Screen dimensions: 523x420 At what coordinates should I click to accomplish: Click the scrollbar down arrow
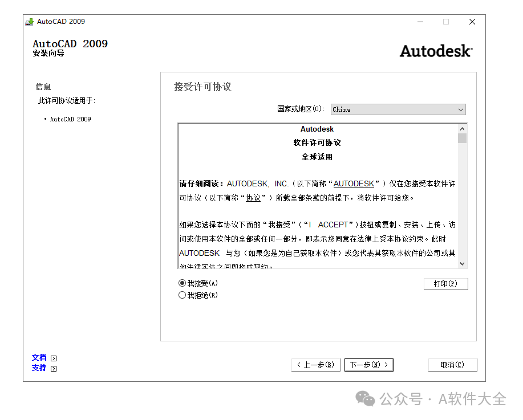[462, 263]
